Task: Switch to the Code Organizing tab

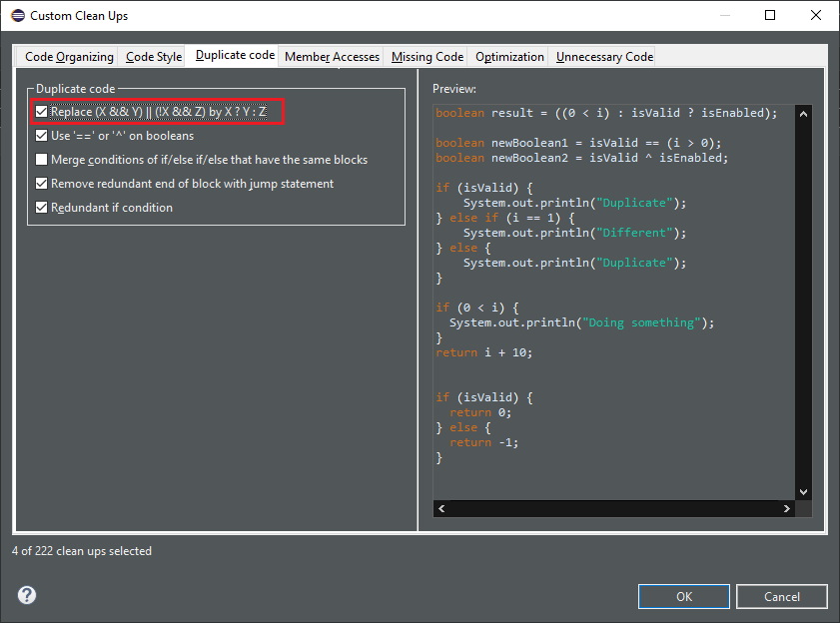Action: [x=69, y=57]
